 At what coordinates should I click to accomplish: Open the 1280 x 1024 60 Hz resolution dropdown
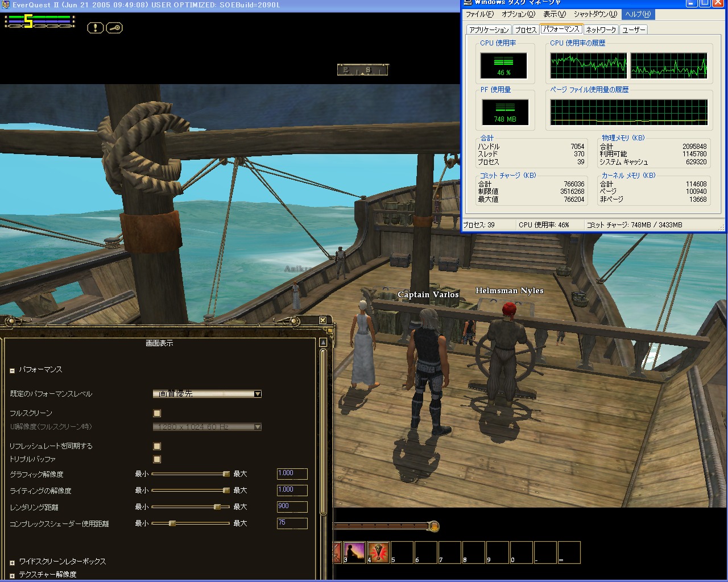[x=207, y=427]
